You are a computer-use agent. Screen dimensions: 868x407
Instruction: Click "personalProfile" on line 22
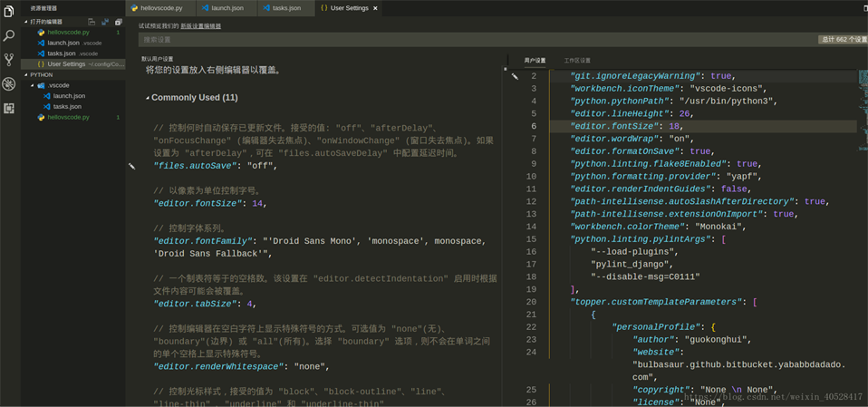(656, 326)
